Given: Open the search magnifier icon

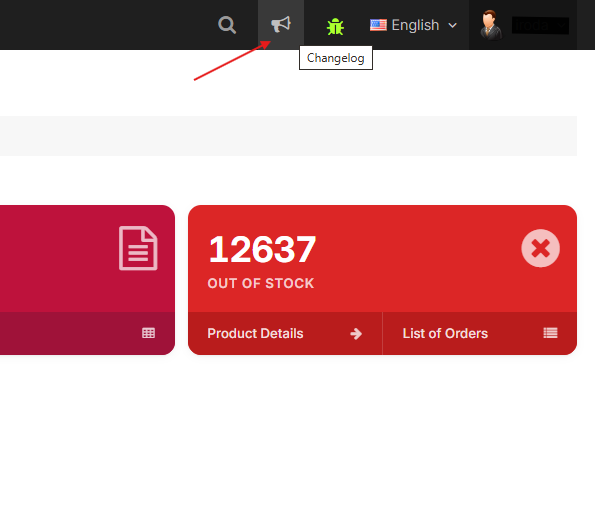Looking at the screenshot, I should point(227,25).
